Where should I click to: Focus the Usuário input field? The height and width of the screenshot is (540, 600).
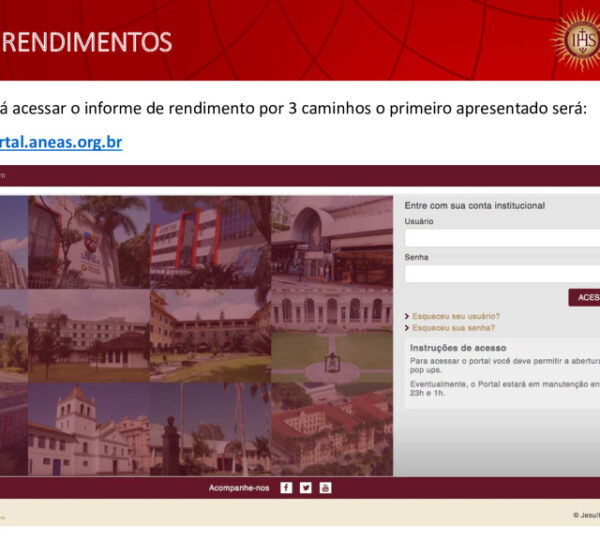502,238
